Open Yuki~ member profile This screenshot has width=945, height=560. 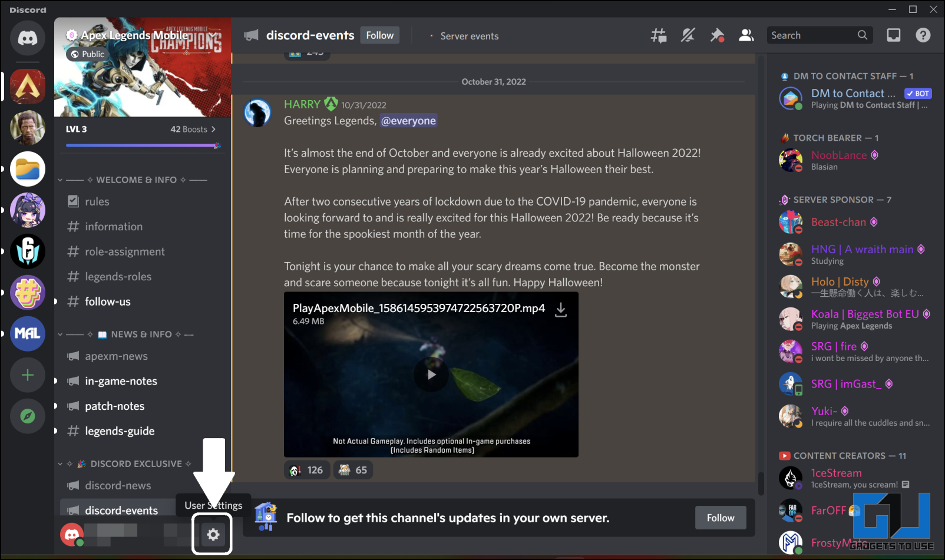click(854, 416)
